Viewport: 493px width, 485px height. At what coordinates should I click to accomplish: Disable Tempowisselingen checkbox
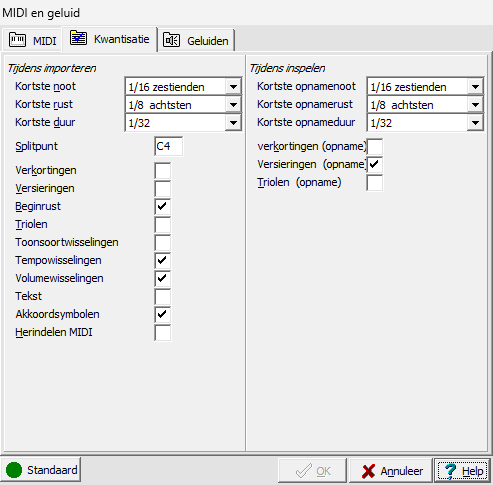point(163,260)
